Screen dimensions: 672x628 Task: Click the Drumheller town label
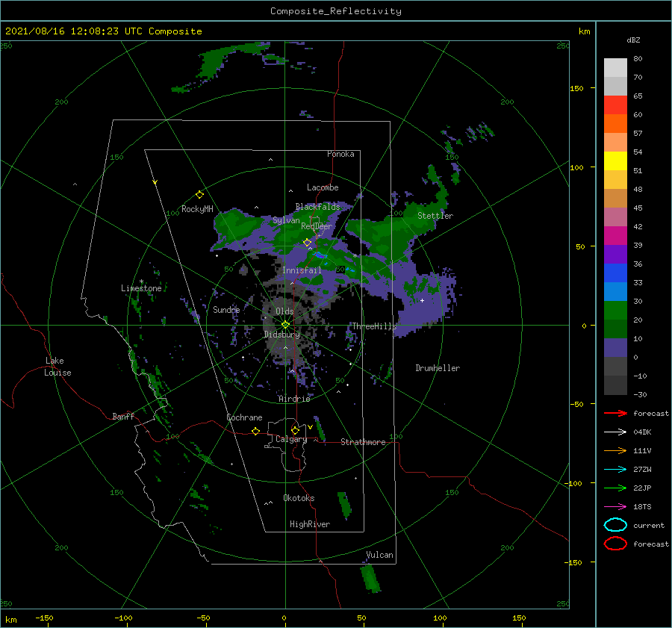[438, 368]
